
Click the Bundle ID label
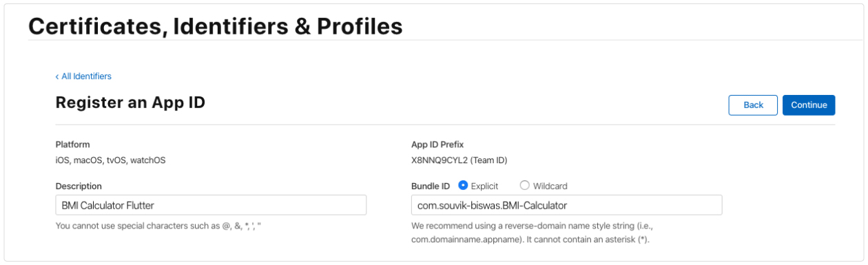[x=431, y=186]
